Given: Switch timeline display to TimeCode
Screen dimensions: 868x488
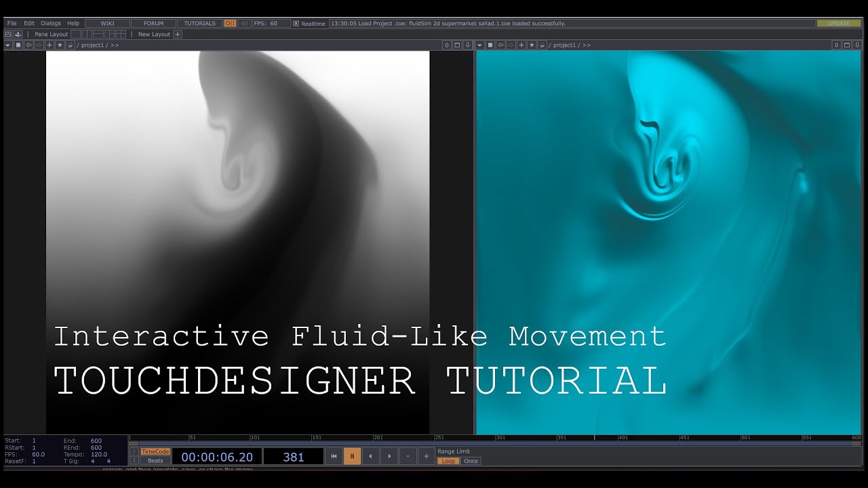Looking at the screenshot, I should pos(155,451).
